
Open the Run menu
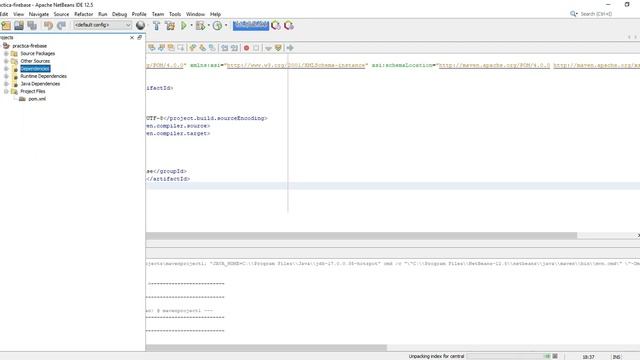[102, 14]
